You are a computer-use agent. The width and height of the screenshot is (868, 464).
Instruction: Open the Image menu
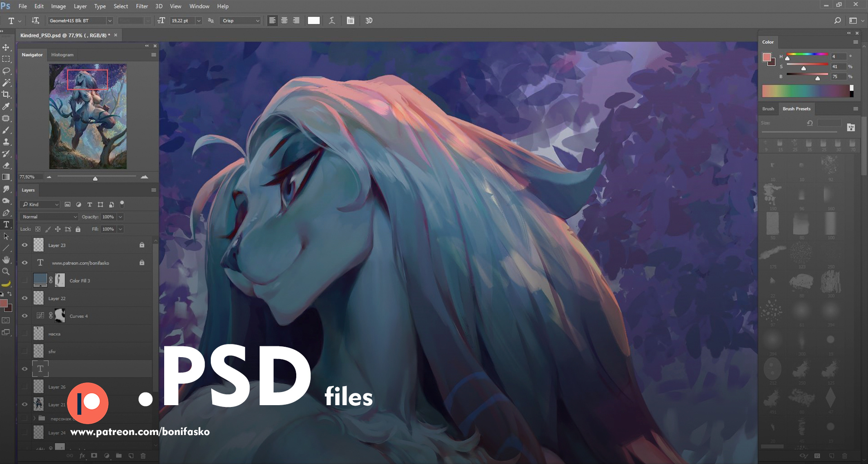tap(58, 6)
